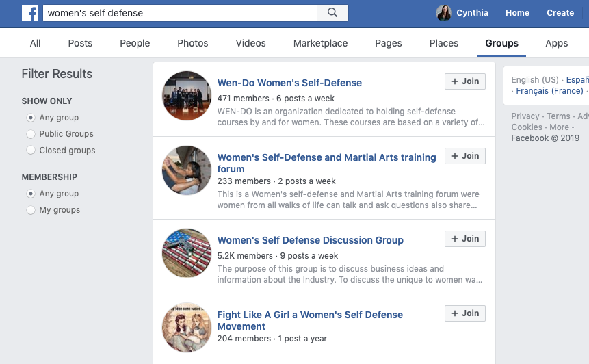Image resolution: width=589 pixels, height=364 pixels.
Task: Click the 'Filter Results' heading
Action: coord(57,74)
